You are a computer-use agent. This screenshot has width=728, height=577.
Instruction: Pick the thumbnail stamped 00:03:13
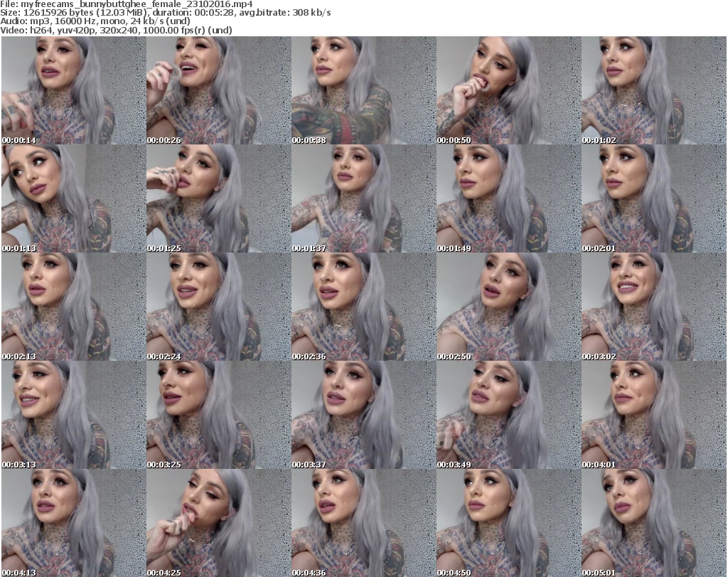pyautogui.click(x=74, y=415)
